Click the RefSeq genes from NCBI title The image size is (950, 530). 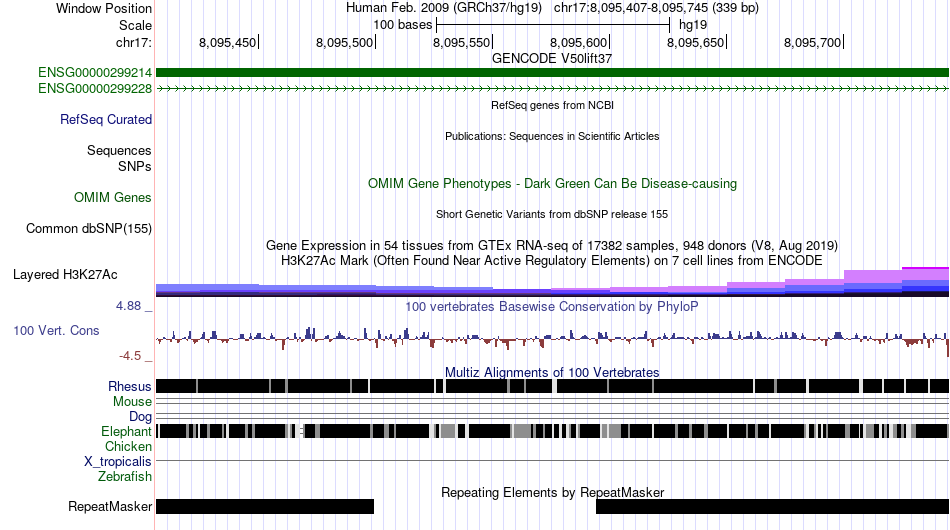pos(552,105)
